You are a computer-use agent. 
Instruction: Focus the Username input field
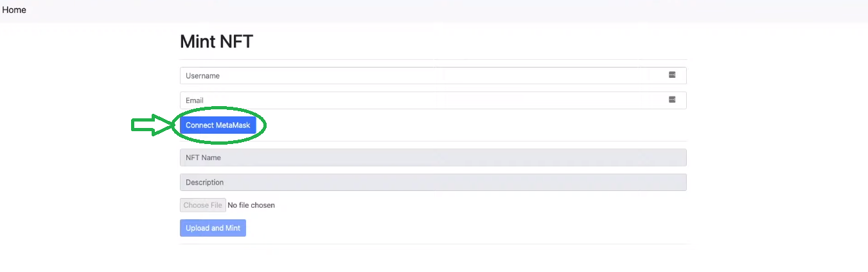(433, 75)
